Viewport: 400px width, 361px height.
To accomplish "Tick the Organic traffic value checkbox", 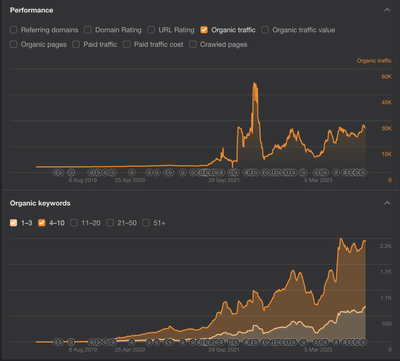I will click(x=265, y=30).
